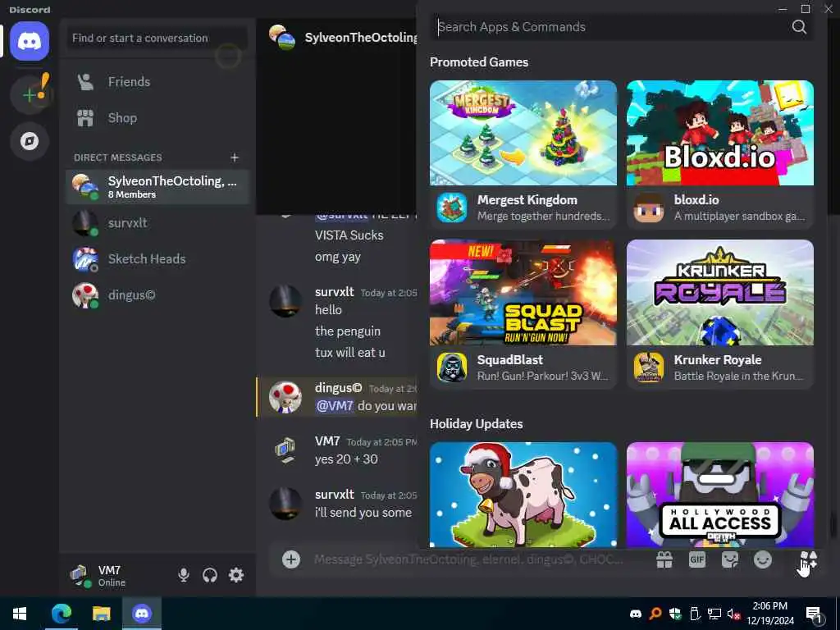
Task: Click the muted volume tray icon
Action: point(733,614)
